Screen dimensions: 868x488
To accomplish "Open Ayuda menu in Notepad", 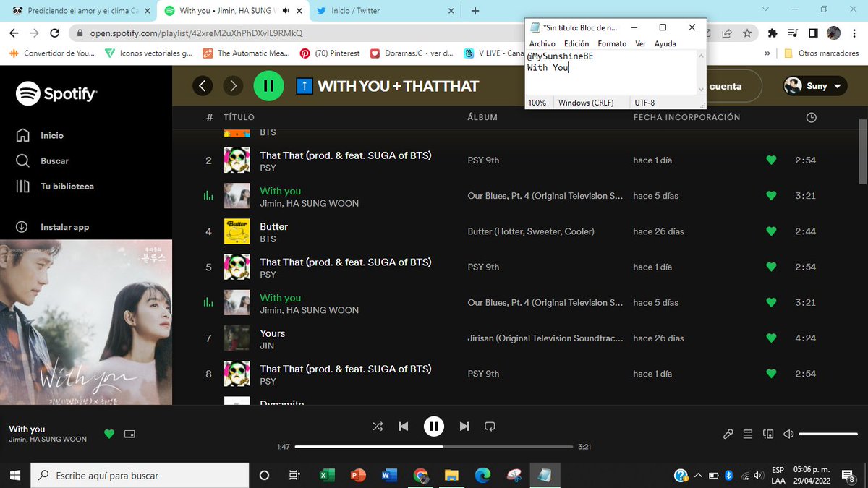I will [x=665, y=43].
